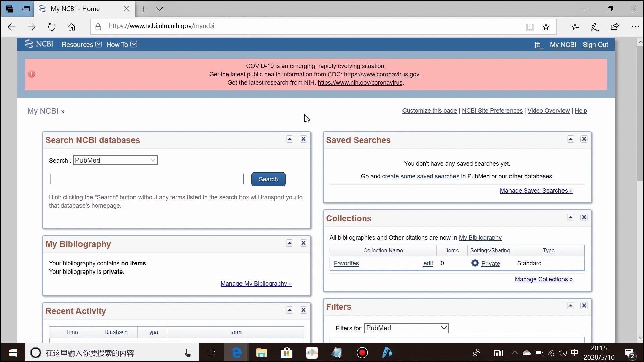Click the Private sharing setting link
Screen dimensions: 644x362
[x=490, y=264]
